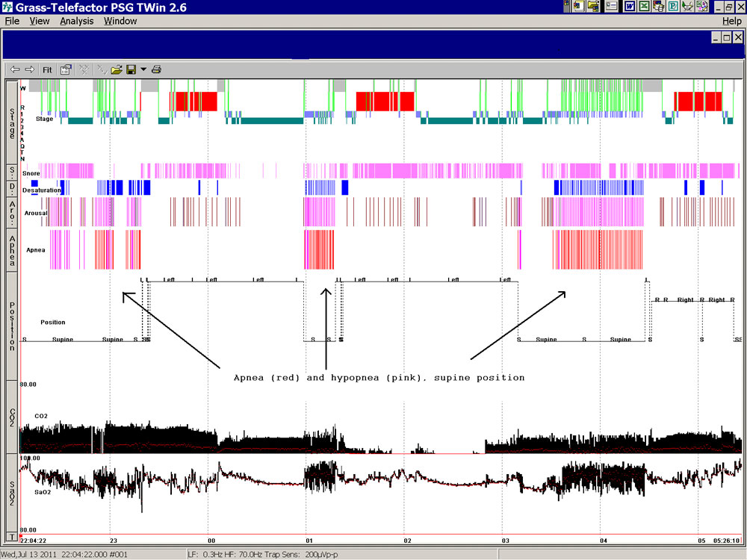Open the Analysis menu
Viewport: 747px width, 560px height.
pyautogui.click(x=76, y=21)
